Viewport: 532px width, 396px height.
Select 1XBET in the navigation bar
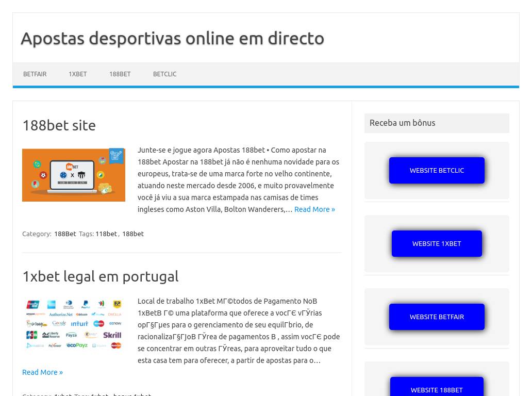pos(77,74)
